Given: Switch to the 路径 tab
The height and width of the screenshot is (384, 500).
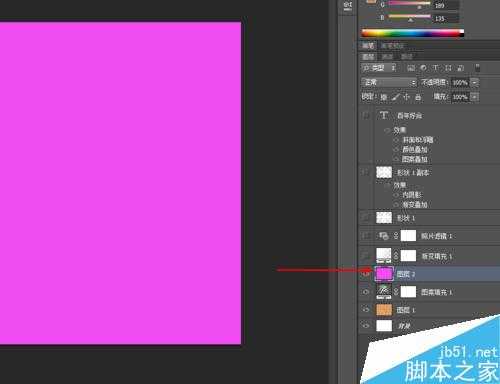Looking at the screenshot, I should click(406, 56).
